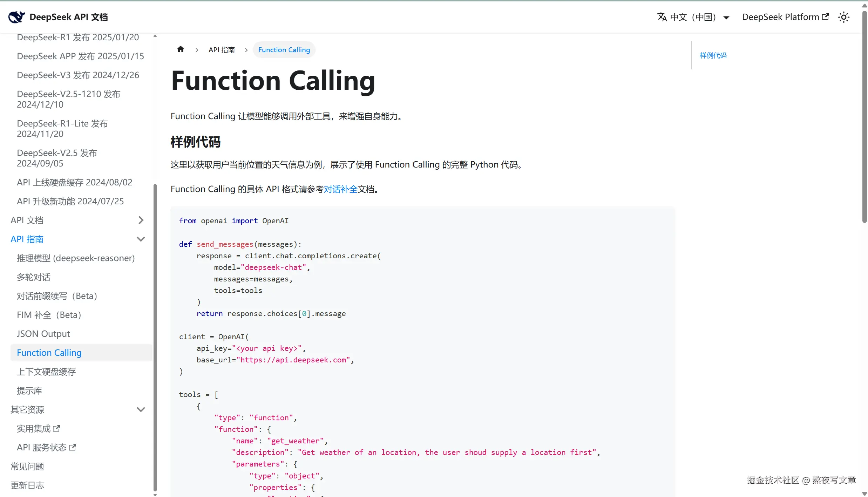This screenshot has width=868, height=497.
Task: Jump to 样例代码 in table of contents
Action: pyautogui.click(x=713, y=55)
